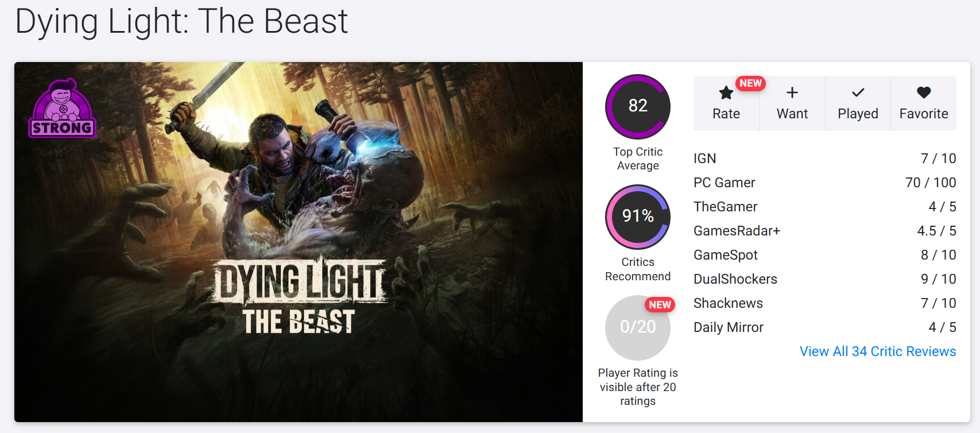Viewport: 980px width, 433px height.
Task: Click the red NEW badge on Rate
Action: point(750,83)
